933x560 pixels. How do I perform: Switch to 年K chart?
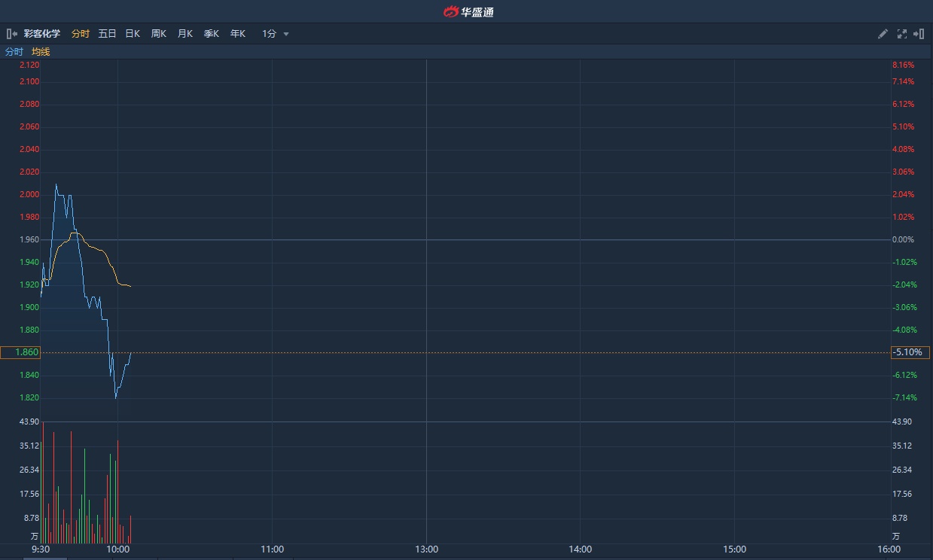click(238, 34)
